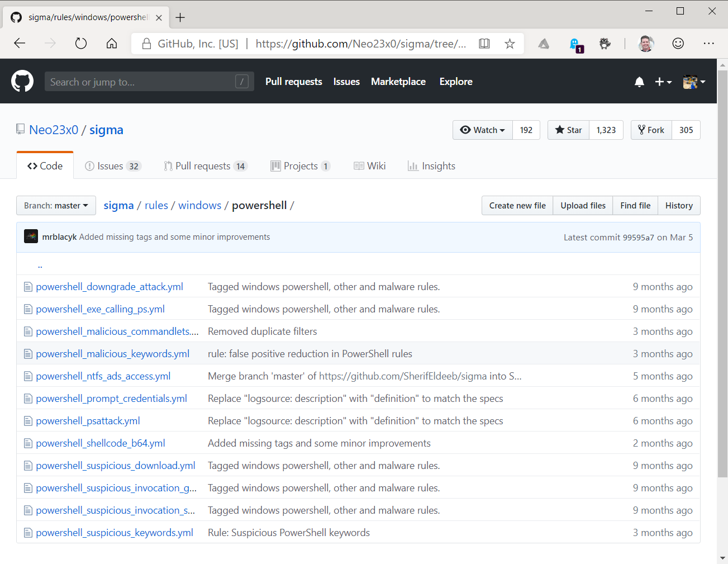Click Create new file button
728x564 pixels.
[517, 206]
